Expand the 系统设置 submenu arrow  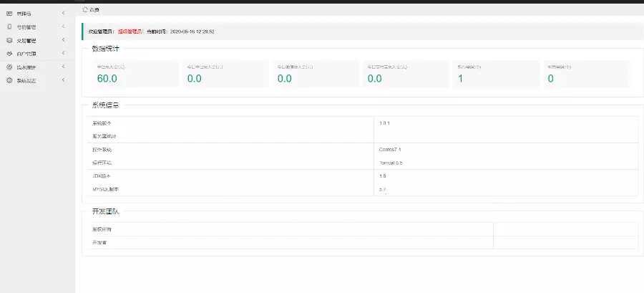click(x=64, y=81)
